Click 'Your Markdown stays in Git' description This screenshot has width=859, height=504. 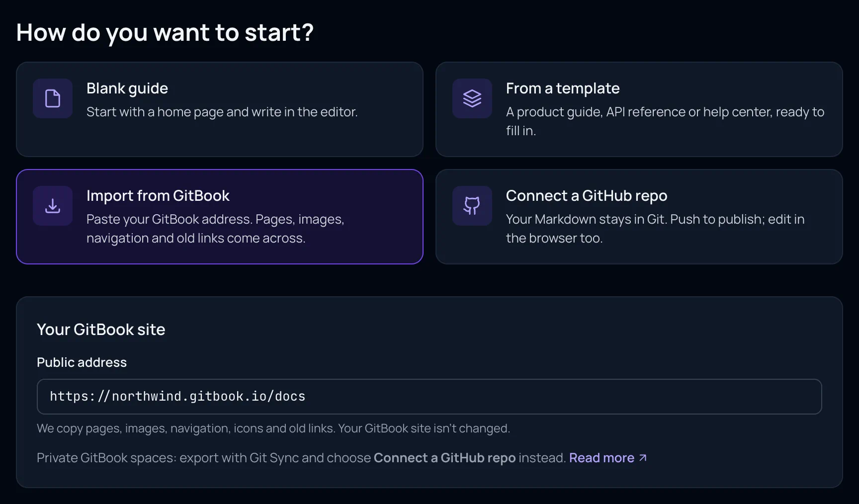655,229
